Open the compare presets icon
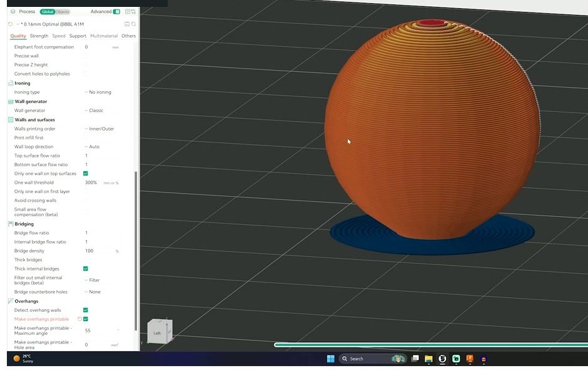The image size is (588, 373). 133,12
